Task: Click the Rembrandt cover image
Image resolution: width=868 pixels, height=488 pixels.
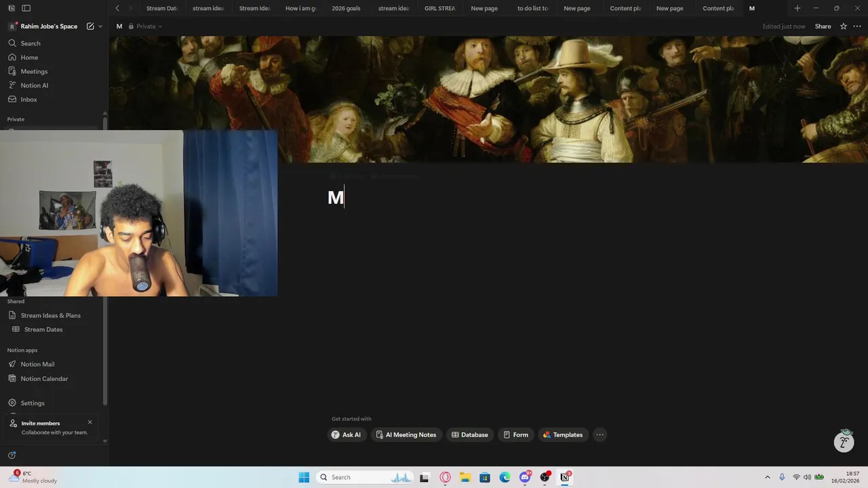Action: pyautogui.click(x=488, y=100)
